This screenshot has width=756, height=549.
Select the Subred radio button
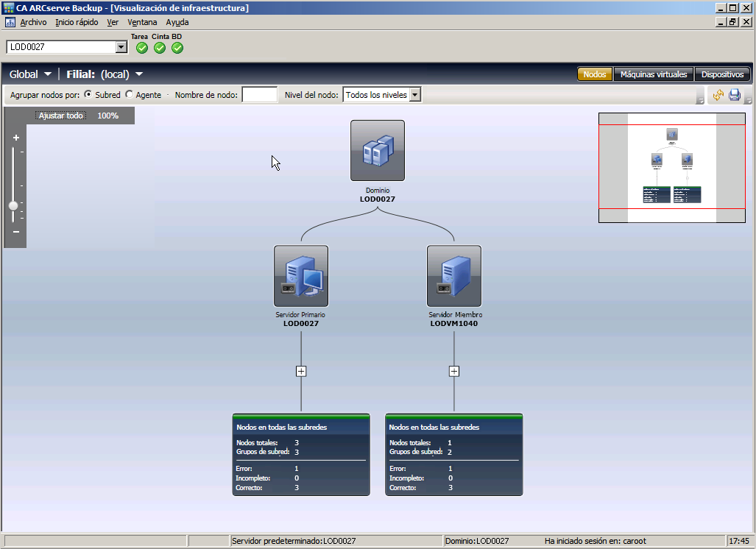[88, 95]
